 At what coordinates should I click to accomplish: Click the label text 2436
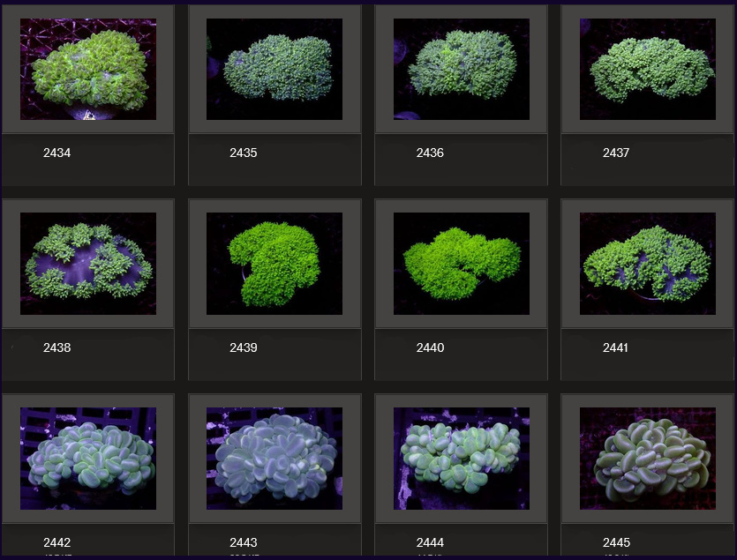[x=430, y=153]
